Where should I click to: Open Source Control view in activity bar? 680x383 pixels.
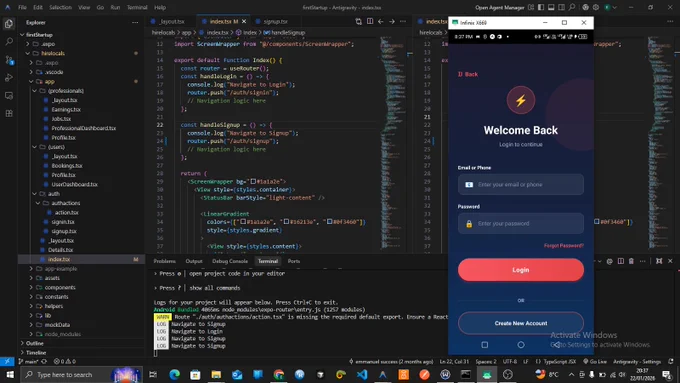coord(9,60)
